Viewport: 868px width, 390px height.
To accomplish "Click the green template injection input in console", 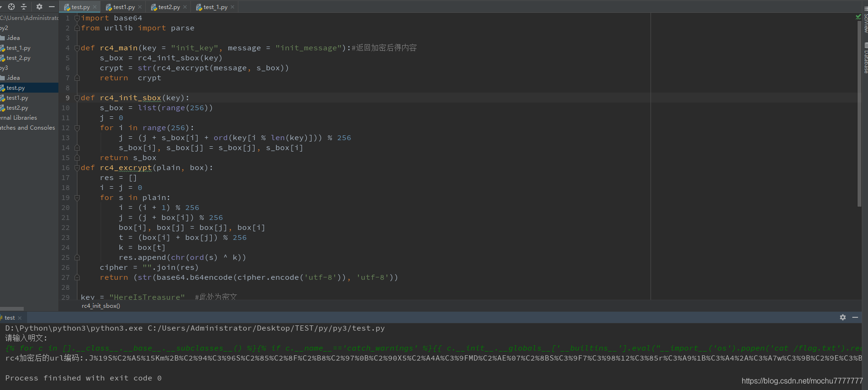I will tap(433, 348).
